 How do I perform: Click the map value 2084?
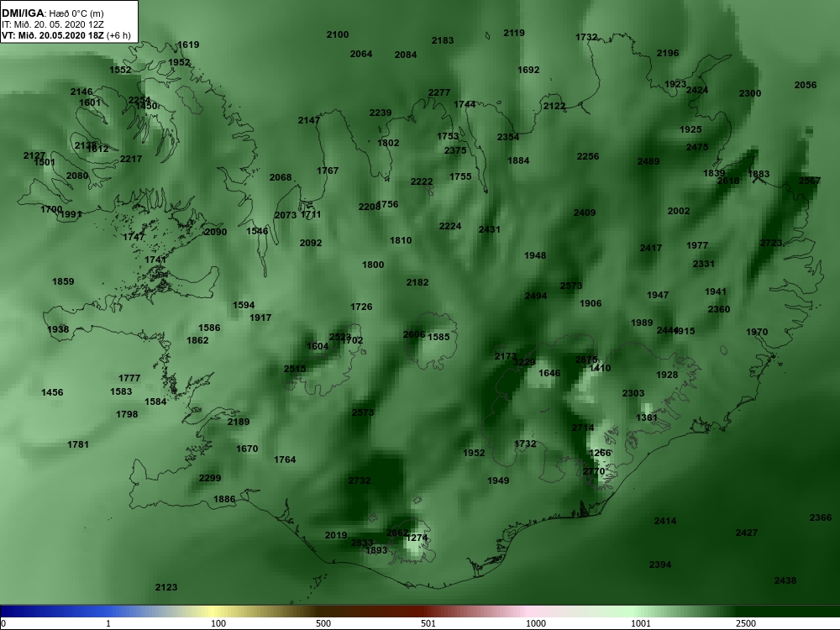406,54
